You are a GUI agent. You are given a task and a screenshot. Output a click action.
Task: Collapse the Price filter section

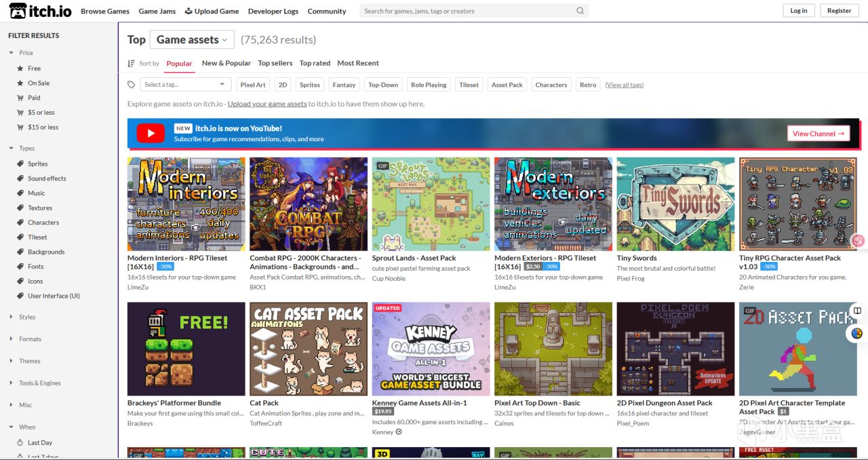pyautogui.click(x=20, y=53)
